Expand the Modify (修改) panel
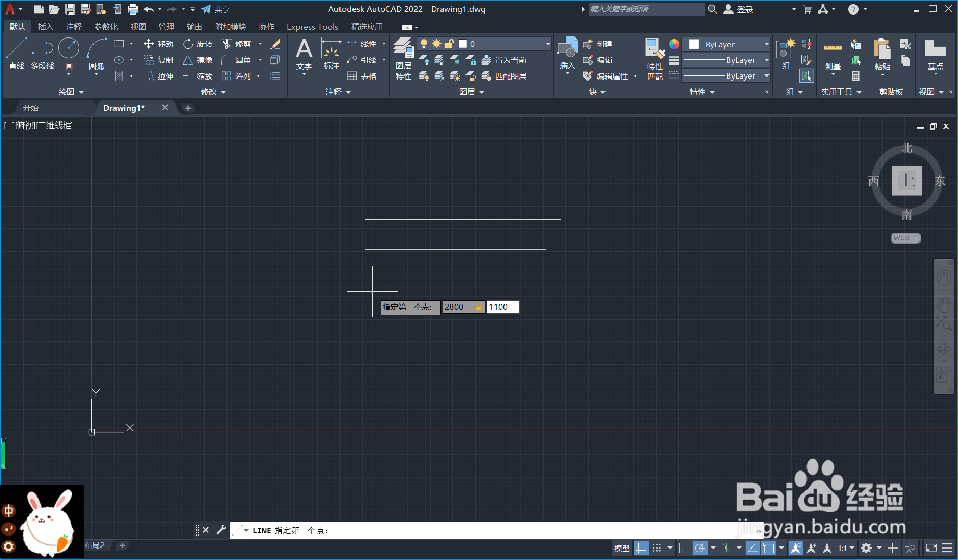Viewport: 958px width, 560px height. pos(213,92)
